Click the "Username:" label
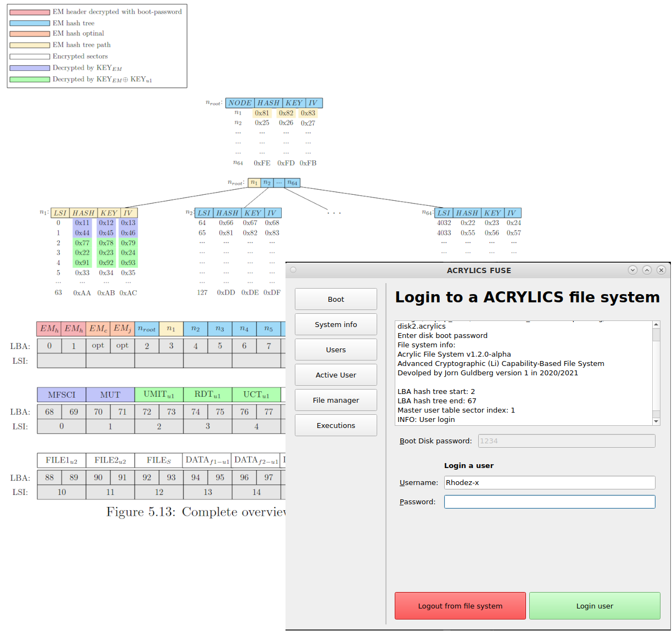The height and width of the screenshot is (631, 672). point(419,482)
